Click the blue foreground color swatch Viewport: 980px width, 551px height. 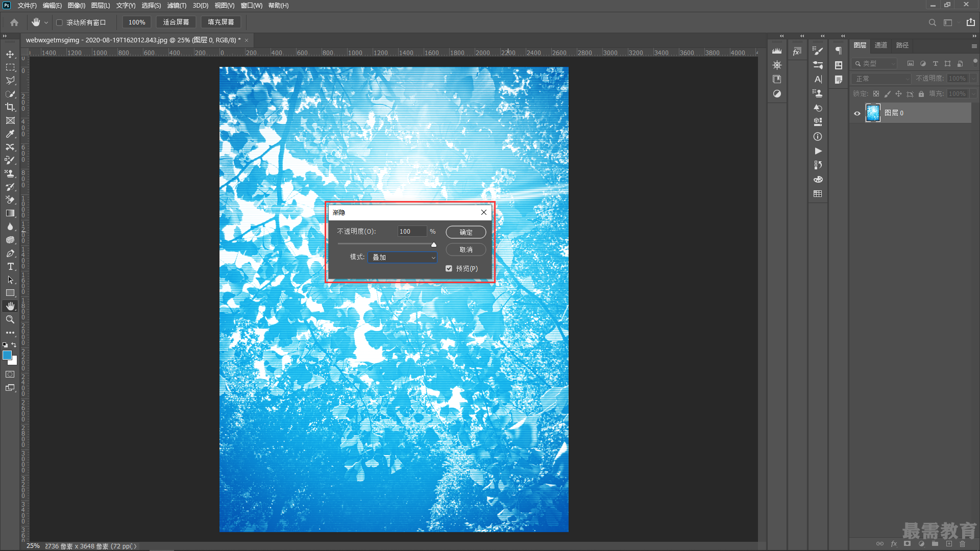point(7,355)
